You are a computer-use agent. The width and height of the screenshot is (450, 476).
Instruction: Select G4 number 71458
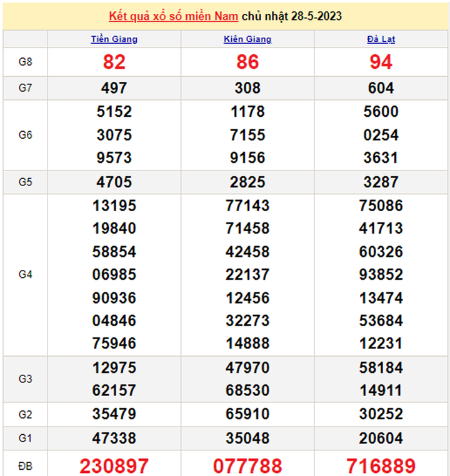pos(247,228)
